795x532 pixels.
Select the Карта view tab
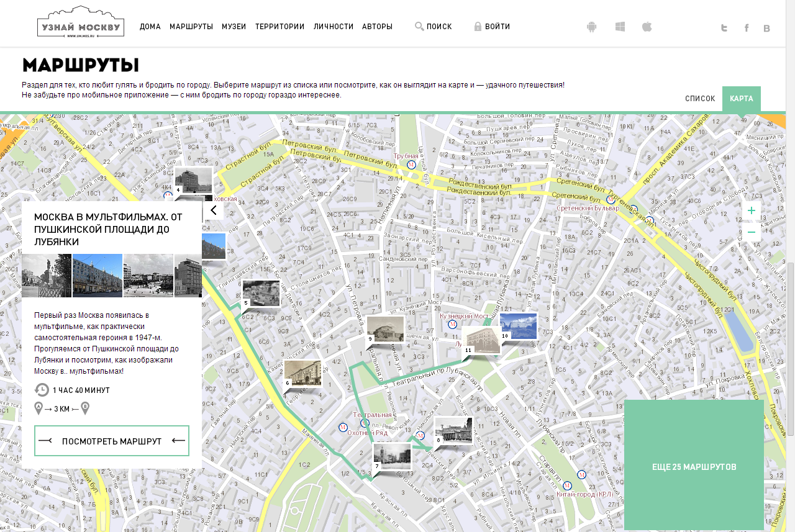[x=742, y=99]
